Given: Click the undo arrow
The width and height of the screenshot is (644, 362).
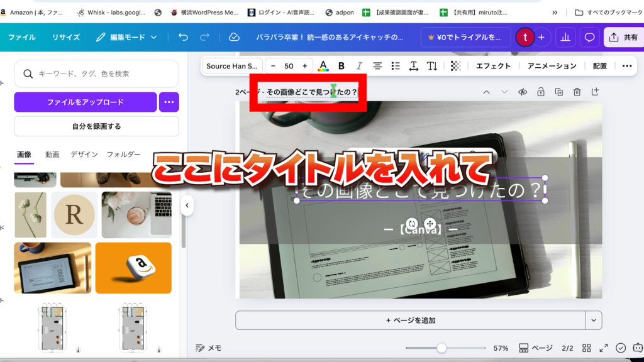Looking at the screenshot, I should 183,37.
